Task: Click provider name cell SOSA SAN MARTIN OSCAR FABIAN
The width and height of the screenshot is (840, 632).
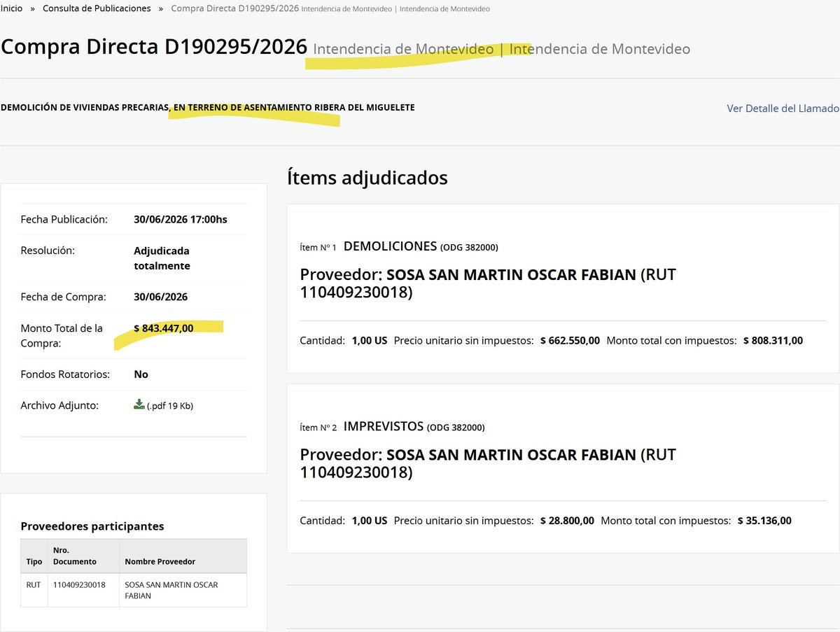Action: [183, 590]
